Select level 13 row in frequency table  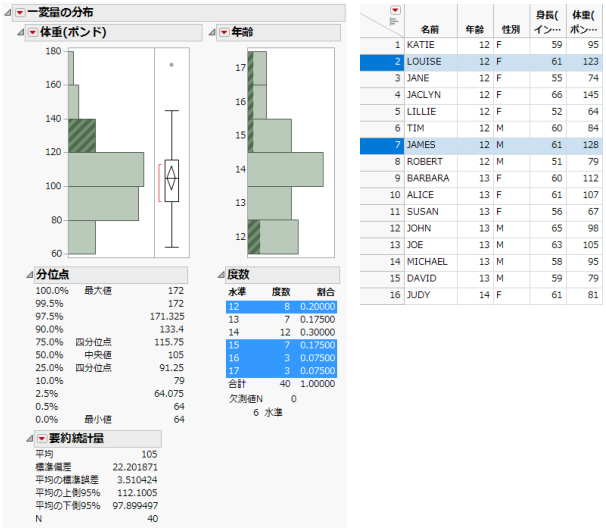281,320
